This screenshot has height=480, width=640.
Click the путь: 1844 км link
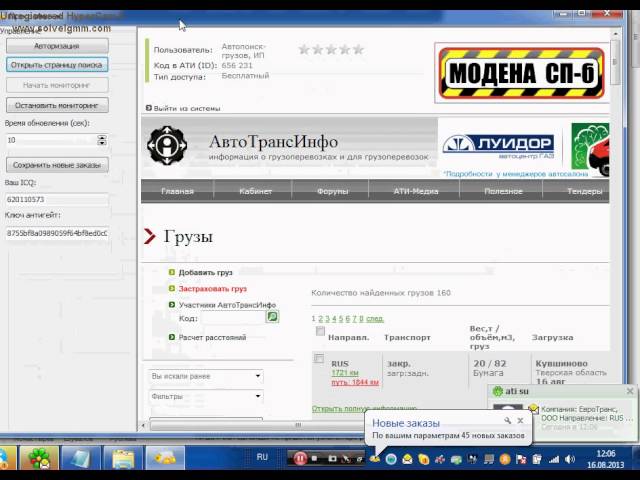coord(355,382)
